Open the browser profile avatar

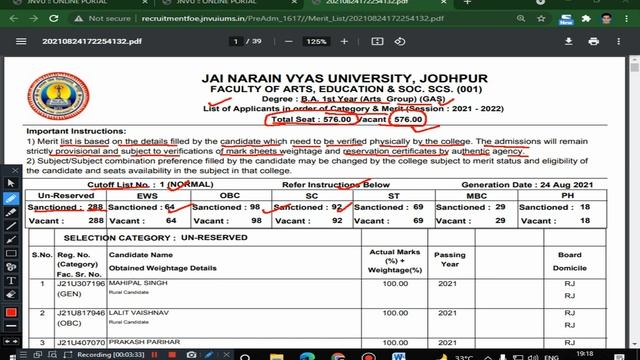(x=606, y=19)
